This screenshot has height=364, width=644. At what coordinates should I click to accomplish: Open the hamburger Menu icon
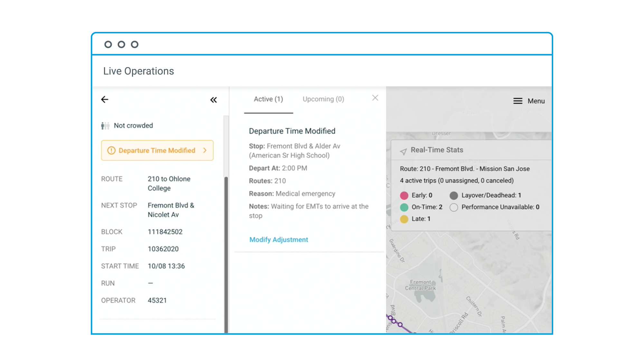click(518, 101)
